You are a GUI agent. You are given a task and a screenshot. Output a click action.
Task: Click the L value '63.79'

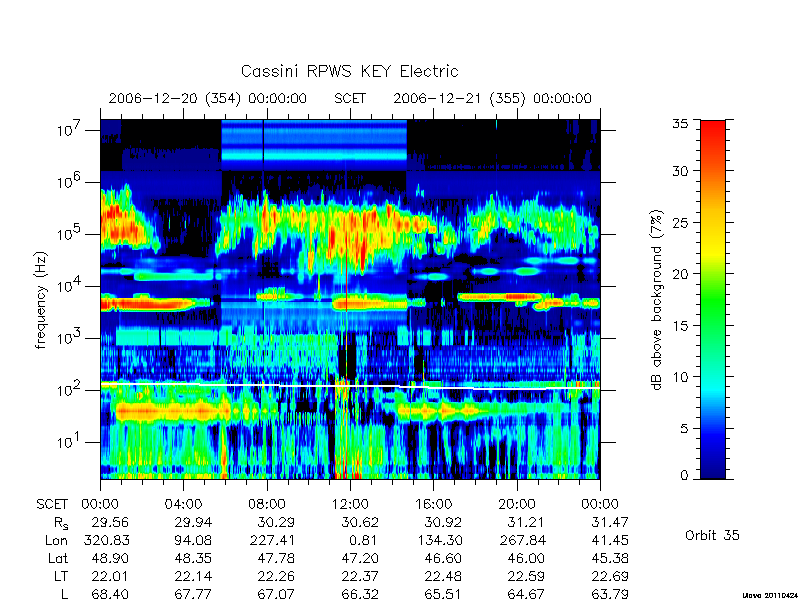(610, 594)
